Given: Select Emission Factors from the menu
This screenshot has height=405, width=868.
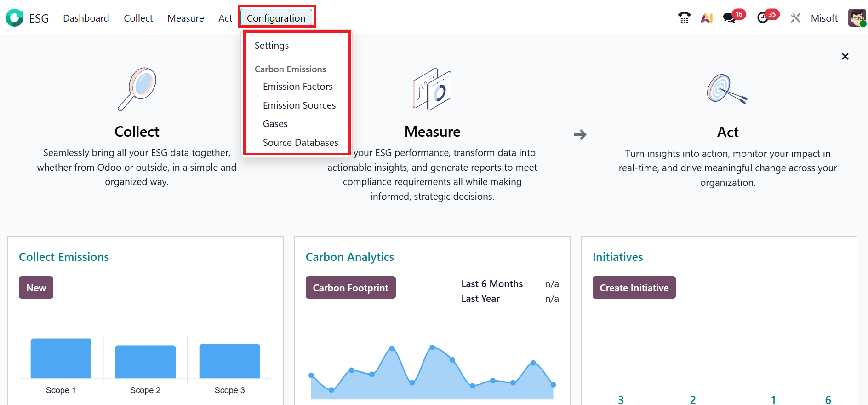Looking at the screenshot, I should coord(297,87).
